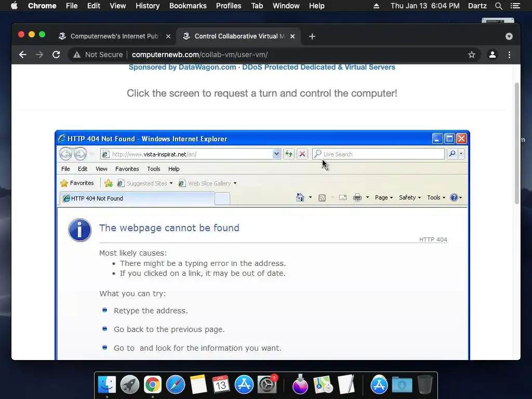Open Chrome's three-dot menu
This screenshot has height=399, width=532.
click(509, 55)
